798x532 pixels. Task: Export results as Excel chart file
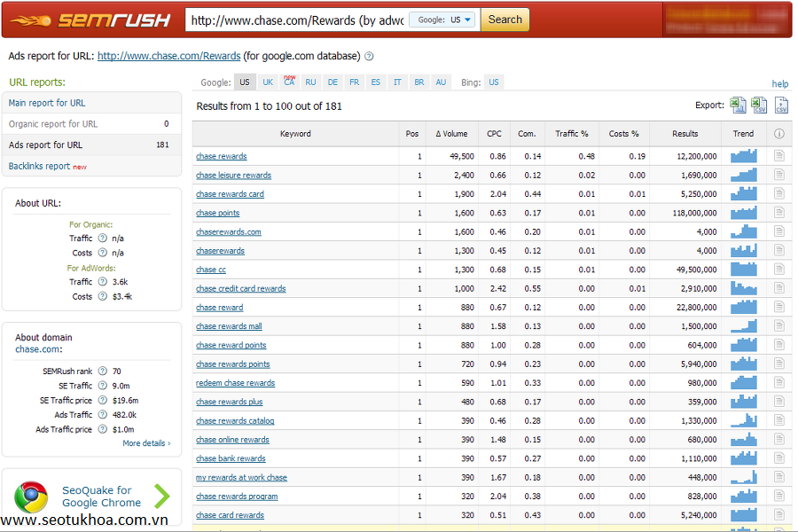point(738,106)
